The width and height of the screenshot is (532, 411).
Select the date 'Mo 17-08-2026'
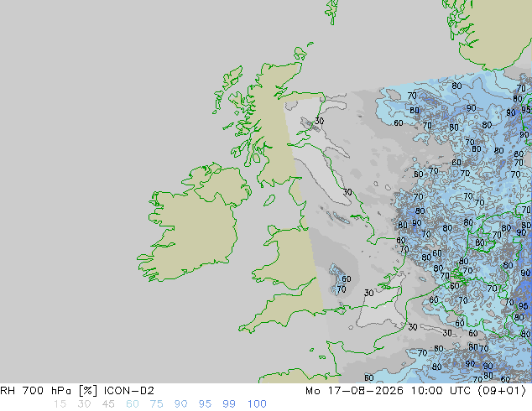point(355,391)
